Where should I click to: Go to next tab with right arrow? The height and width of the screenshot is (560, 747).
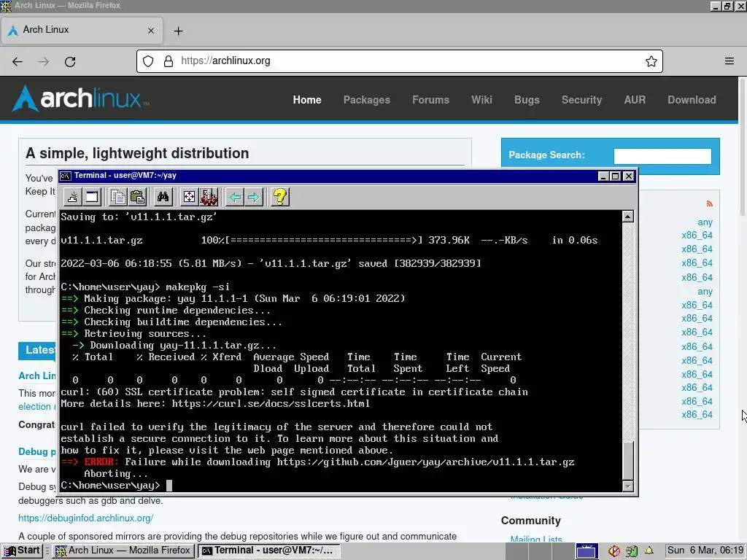click(x=254, y=197)
